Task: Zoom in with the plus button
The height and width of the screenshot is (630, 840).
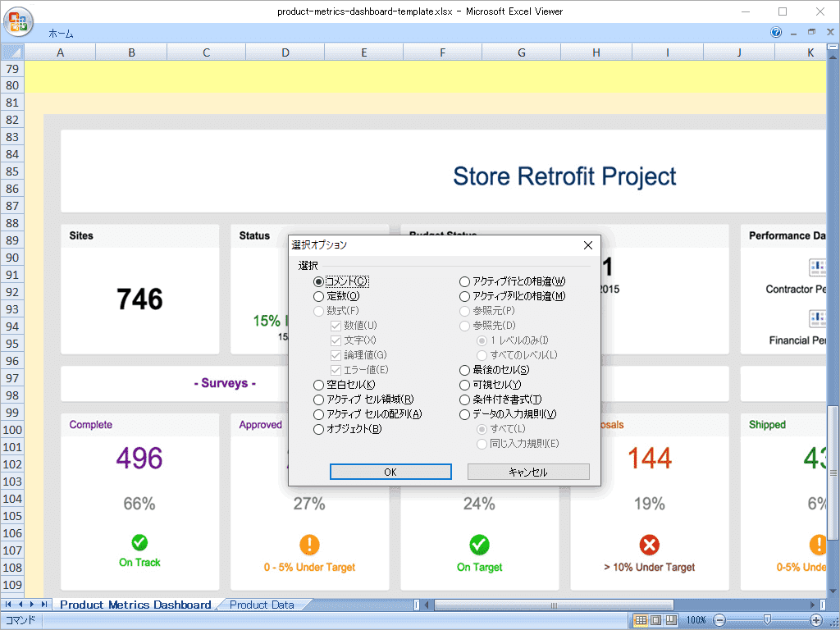Action: coord(816,620)
